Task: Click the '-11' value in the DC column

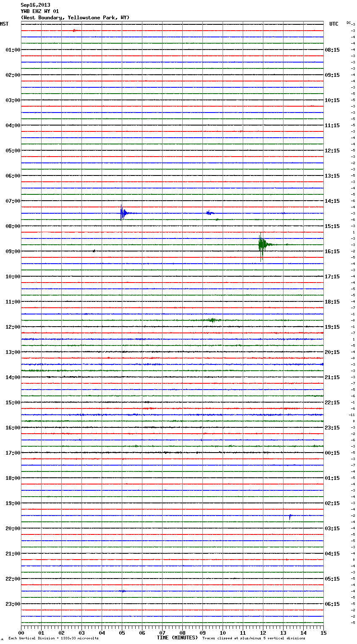Action: (352, 415)
